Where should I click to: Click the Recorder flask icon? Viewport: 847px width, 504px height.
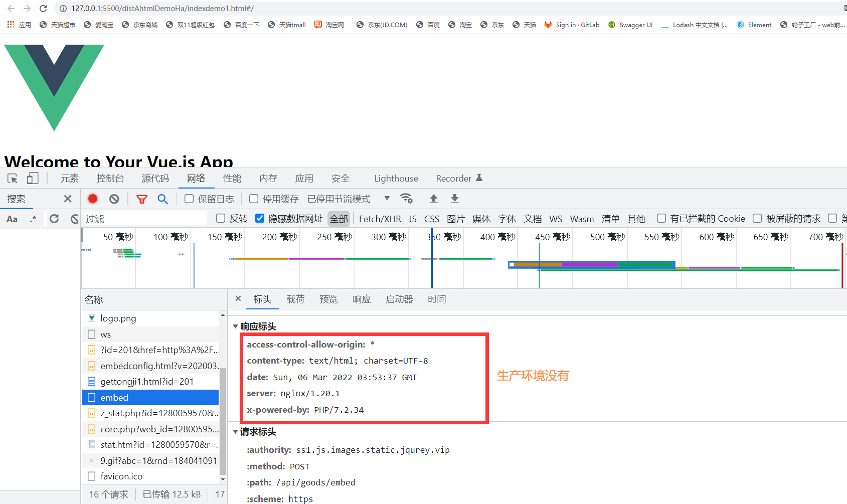pyautogui.click(x=479, y=178)
